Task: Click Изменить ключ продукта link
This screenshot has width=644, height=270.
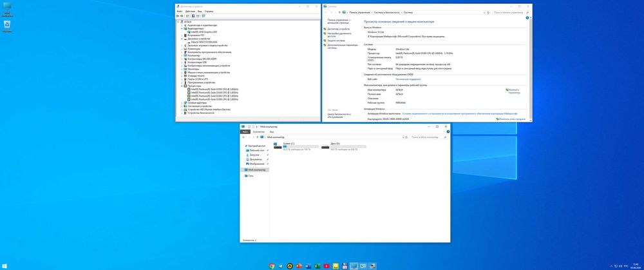Action: (x=512, y=119)
